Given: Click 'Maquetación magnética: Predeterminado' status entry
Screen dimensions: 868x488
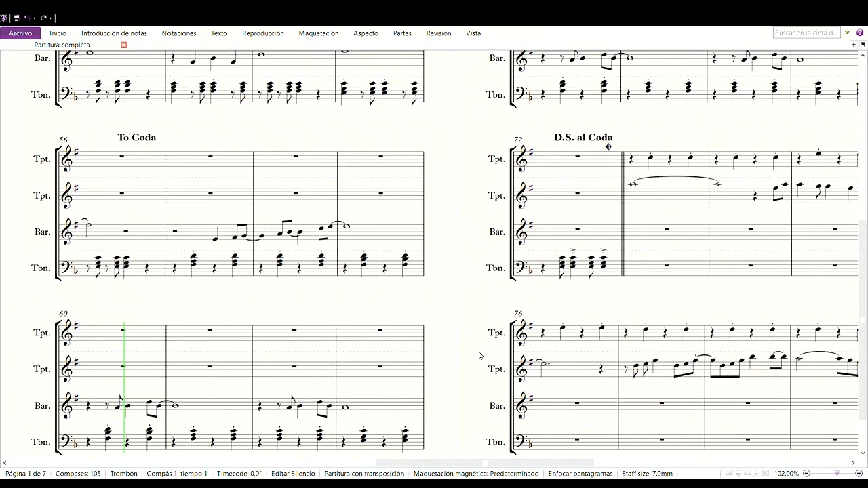Looking at the screenshot, I should [476, 474].
